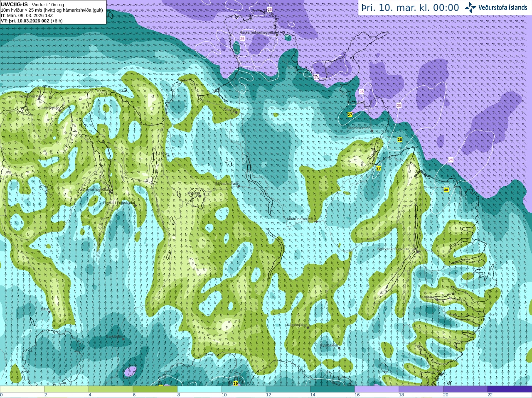Viewport: 532px width, 398px height.
Task: Select the Akureyrarflugvöllur station label
Action: (94, 189)
